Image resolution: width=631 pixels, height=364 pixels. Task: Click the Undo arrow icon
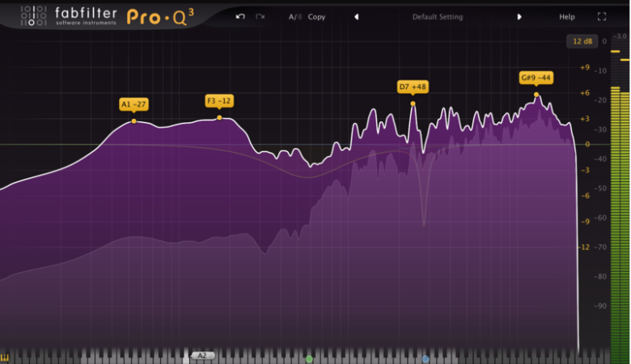pos(240,16)
